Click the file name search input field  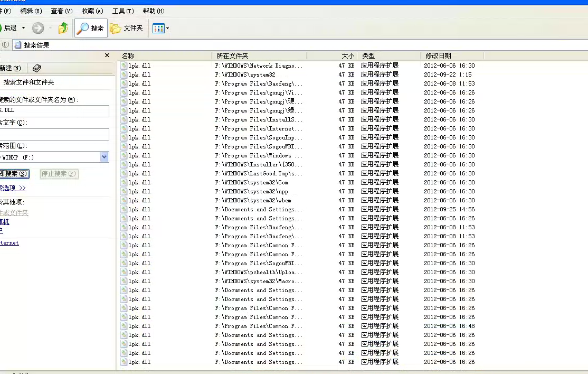(x=54, y=110)
